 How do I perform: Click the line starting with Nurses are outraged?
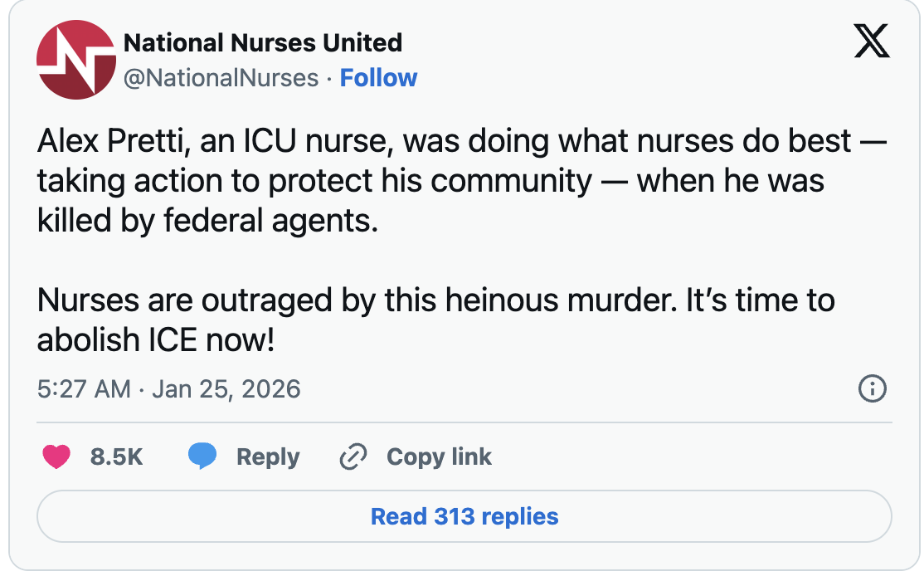pos(435,299)
